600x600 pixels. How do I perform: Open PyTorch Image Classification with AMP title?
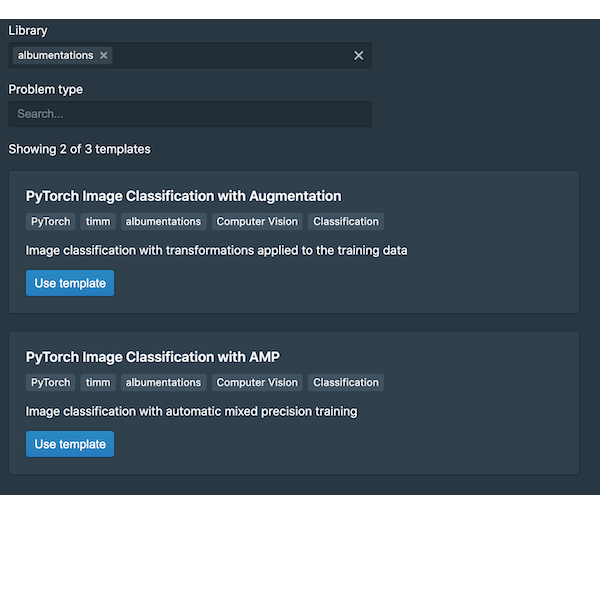pos(153,357)
